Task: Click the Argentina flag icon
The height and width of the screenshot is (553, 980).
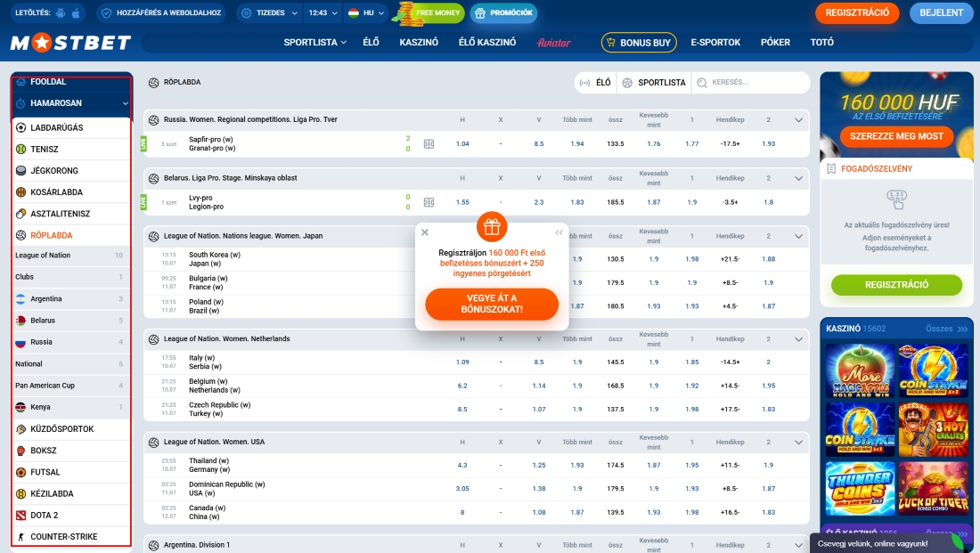Action: click(x=20, y=298)
